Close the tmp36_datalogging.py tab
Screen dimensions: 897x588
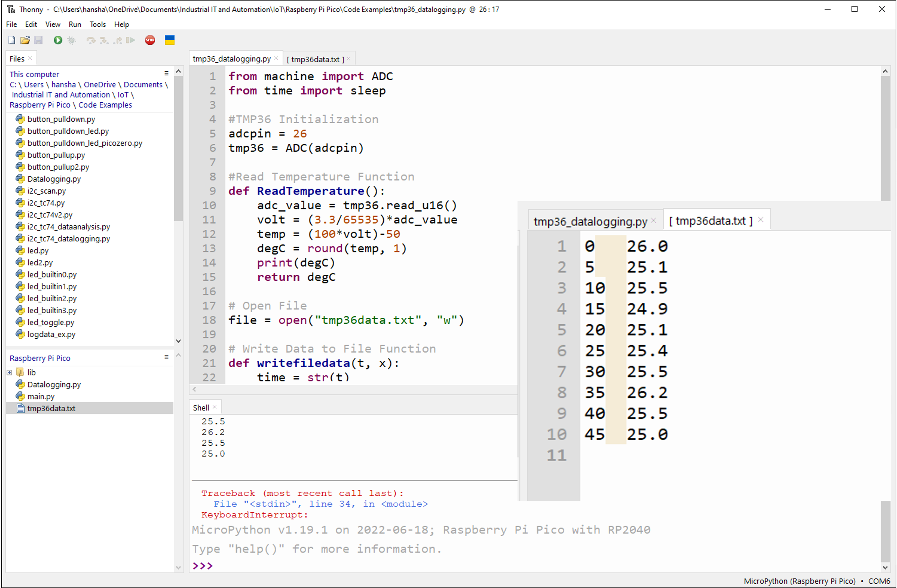(x=276, y=58)
